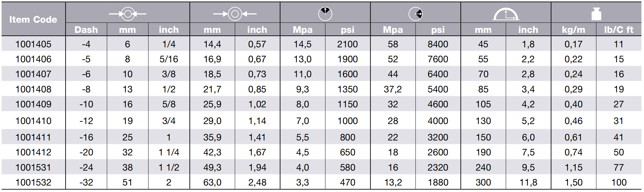Click the bend radius icon
Screen dimensions: 644x192
(506, 14)
